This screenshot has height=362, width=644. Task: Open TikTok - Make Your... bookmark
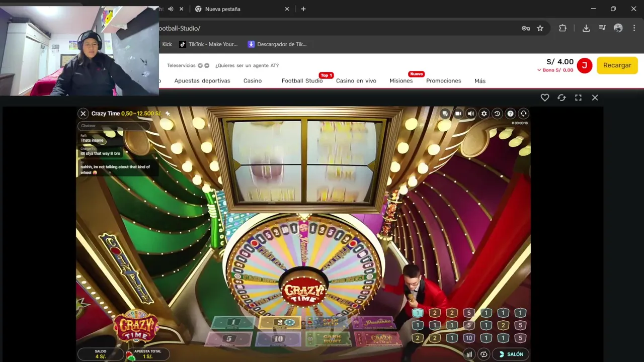[208, 44]
